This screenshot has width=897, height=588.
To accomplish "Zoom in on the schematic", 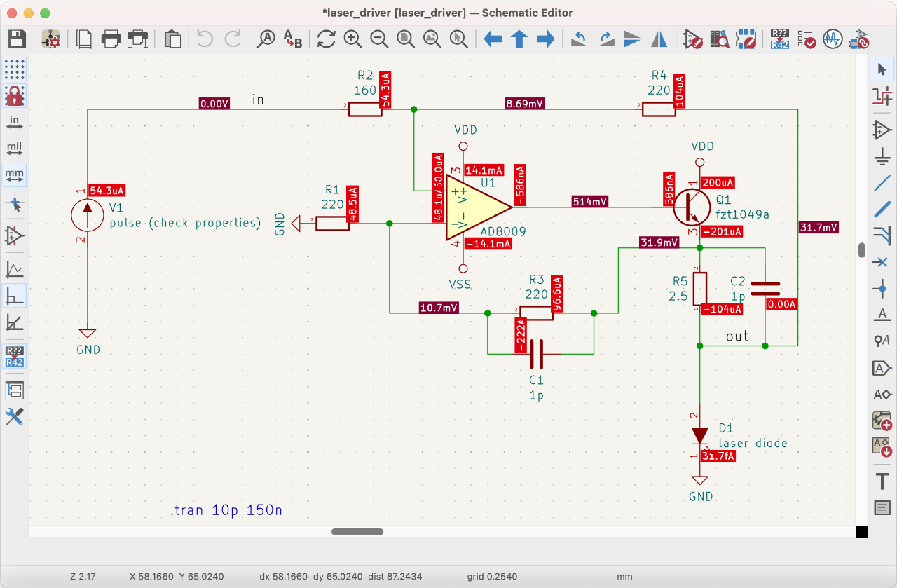I will click(x=352, y=39).
